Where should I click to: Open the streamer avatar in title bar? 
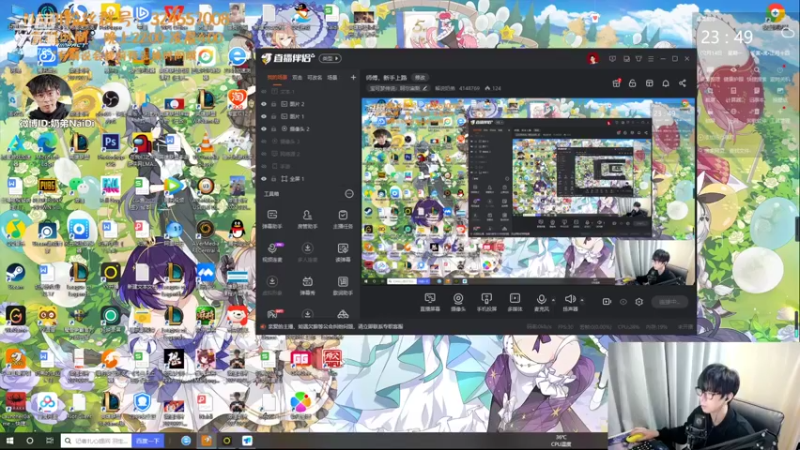click(592, 59)
